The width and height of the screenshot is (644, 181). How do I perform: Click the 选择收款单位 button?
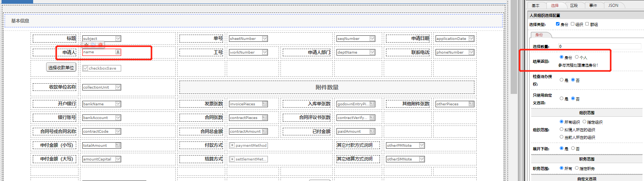(61, 67)
